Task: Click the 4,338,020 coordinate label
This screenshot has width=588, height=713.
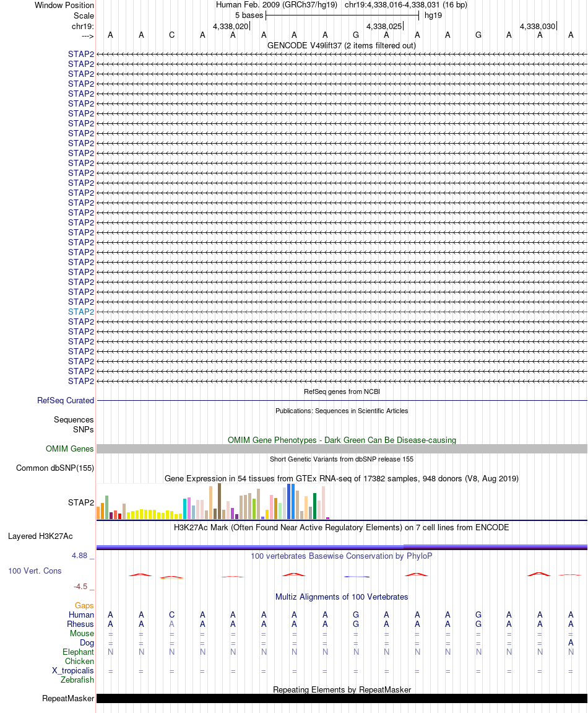Action: coord(231,27)
